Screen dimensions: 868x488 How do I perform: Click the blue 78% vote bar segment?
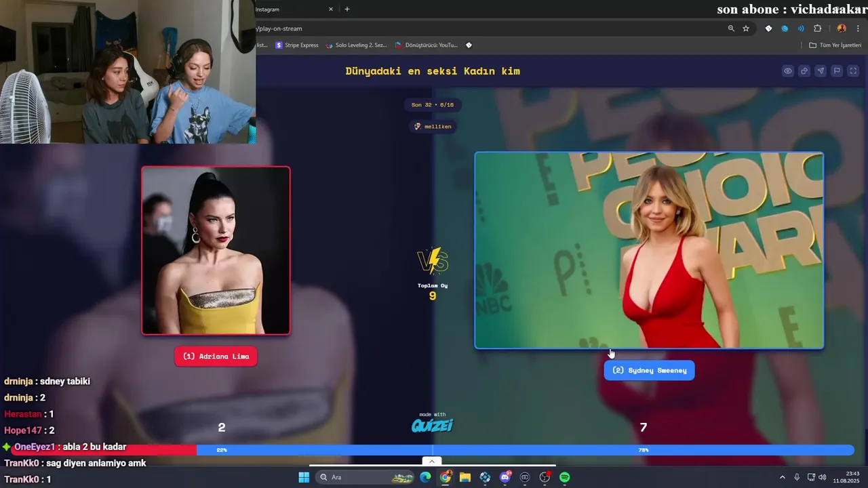tap(526, 450)
